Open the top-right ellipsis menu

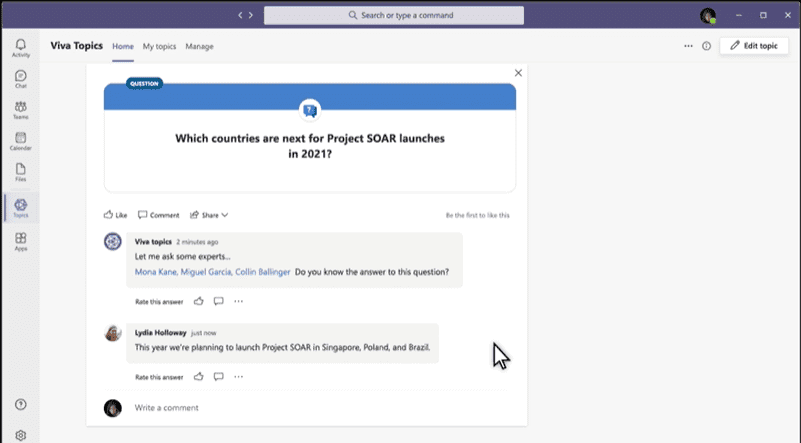click(688, 46)
